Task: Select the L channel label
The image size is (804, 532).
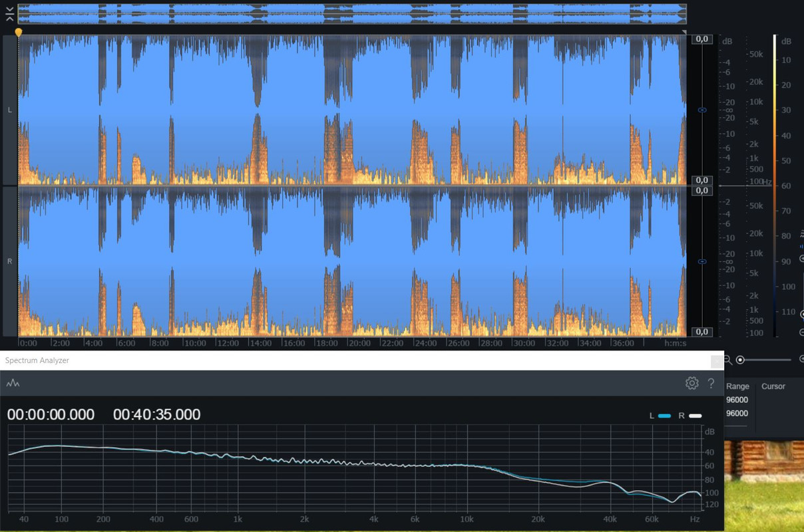Action: click(9, 110)
